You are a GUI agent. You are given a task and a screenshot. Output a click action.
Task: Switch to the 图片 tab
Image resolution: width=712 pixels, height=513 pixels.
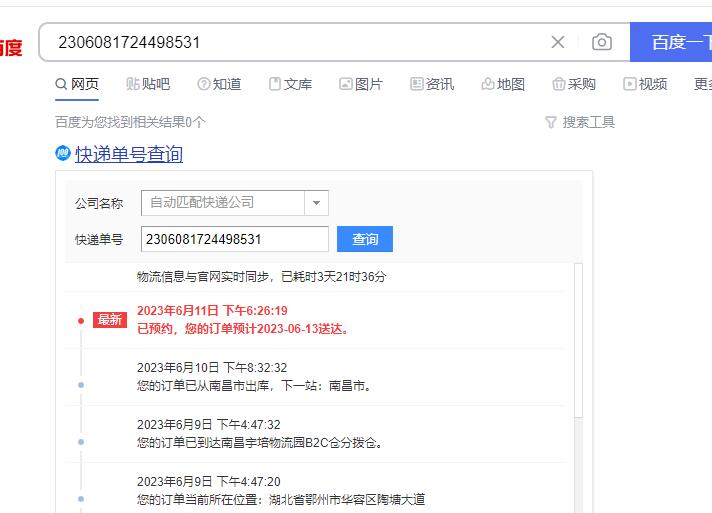tap(361, 84)
